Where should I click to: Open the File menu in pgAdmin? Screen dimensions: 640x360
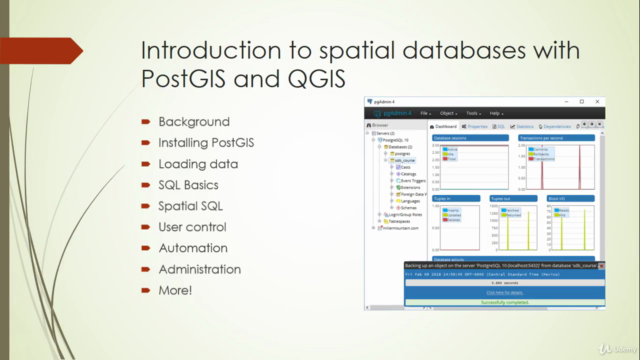point(426,113)
